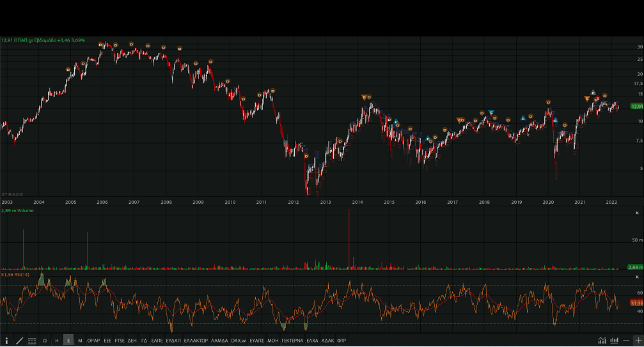Switch to hourly Ω timeframe
Image resolution: width=644 pixels, height=347 pixels.
[x=45, y=341]
